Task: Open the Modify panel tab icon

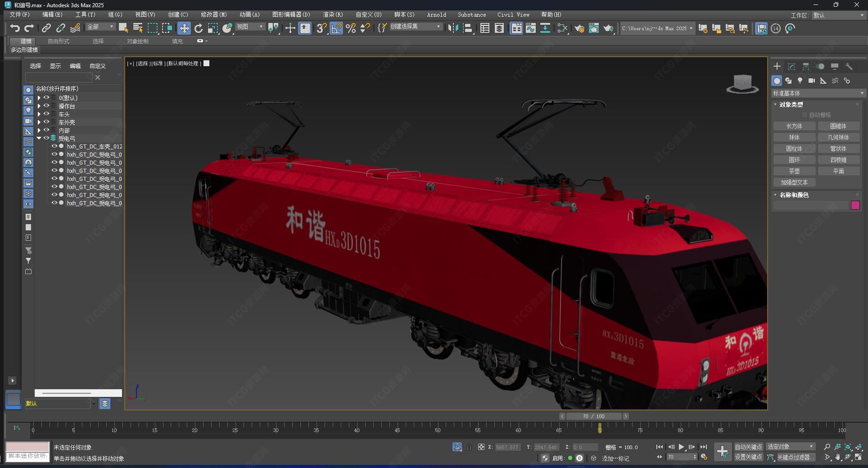Action: point(791,67)
